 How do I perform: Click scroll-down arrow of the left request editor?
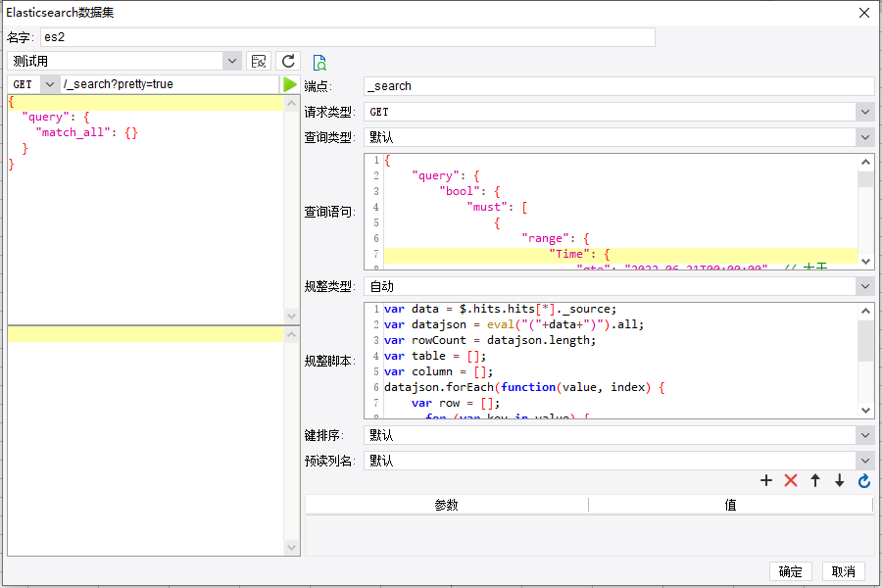[x=291, y=317]
